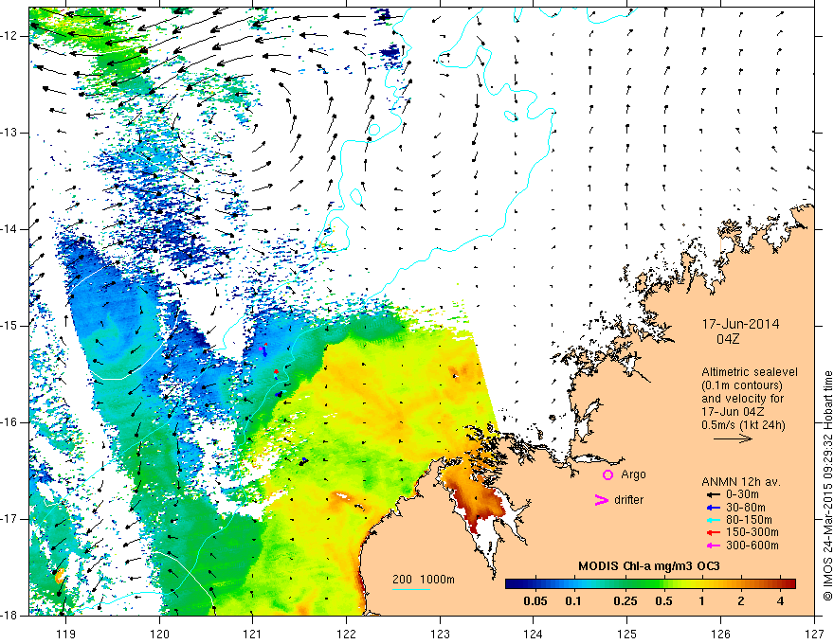The image size is (834, 644).
Task: Click the dark red end of the colorbar near 4
Action: pos(789,584)
